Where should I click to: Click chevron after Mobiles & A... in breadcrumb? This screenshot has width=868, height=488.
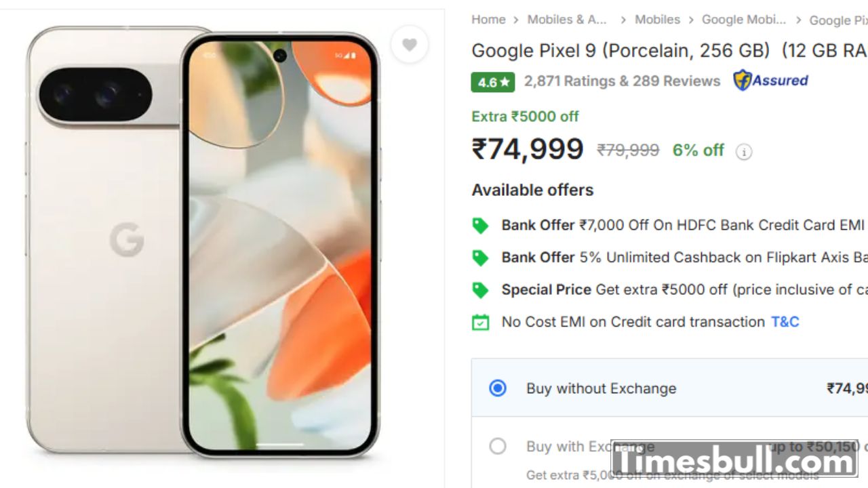pos(623,20)
